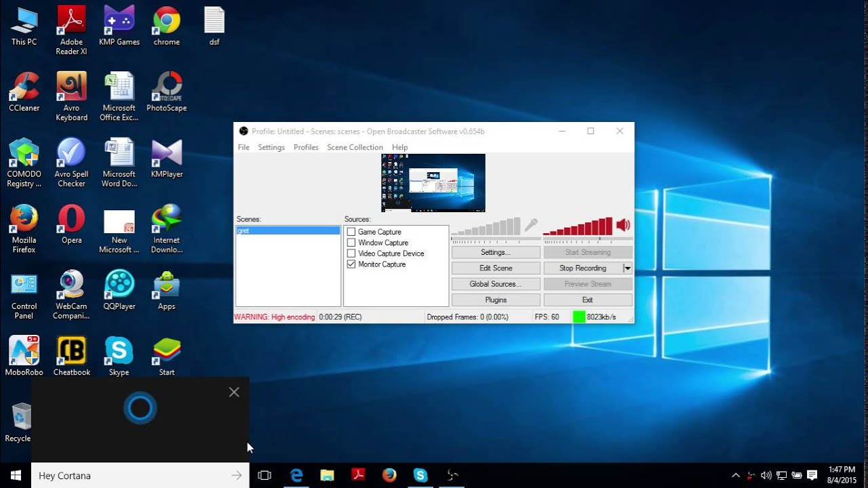Open Global Sources... button
This screenshot has height=488, width=868.
click(x=496, y=284)
